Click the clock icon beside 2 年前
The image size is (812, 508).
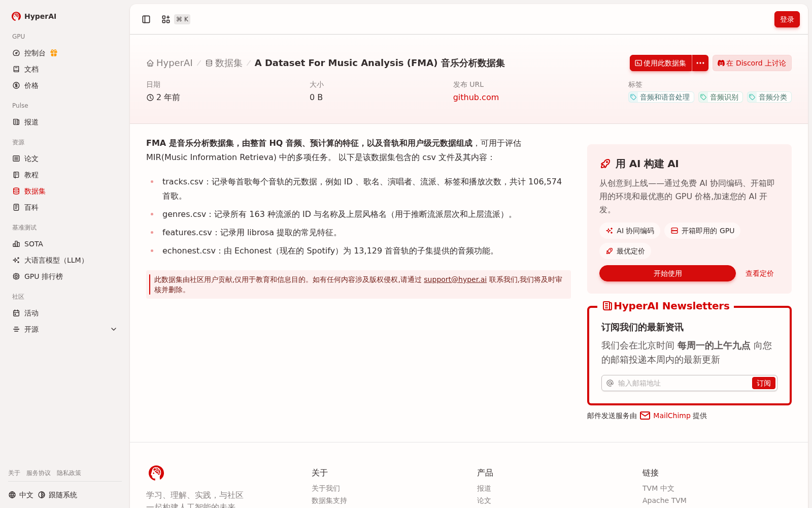[x=150, y=98]
